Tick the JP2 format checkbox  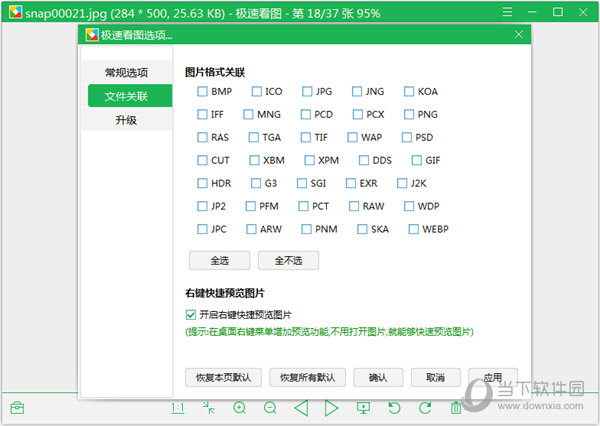click(x=202, y=206)
